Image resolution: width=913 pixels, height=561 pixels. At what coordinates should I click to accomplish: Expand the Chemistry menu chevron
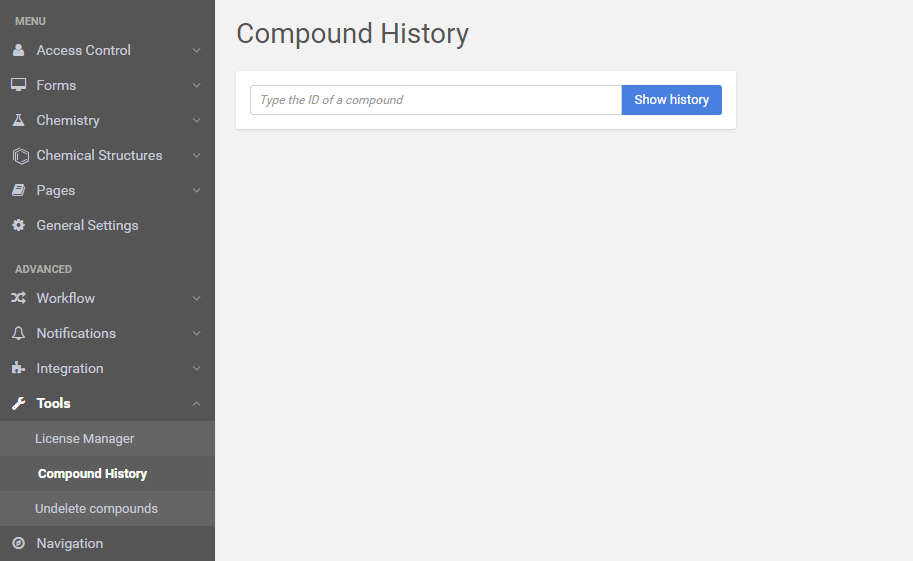[x=196, y=120]
